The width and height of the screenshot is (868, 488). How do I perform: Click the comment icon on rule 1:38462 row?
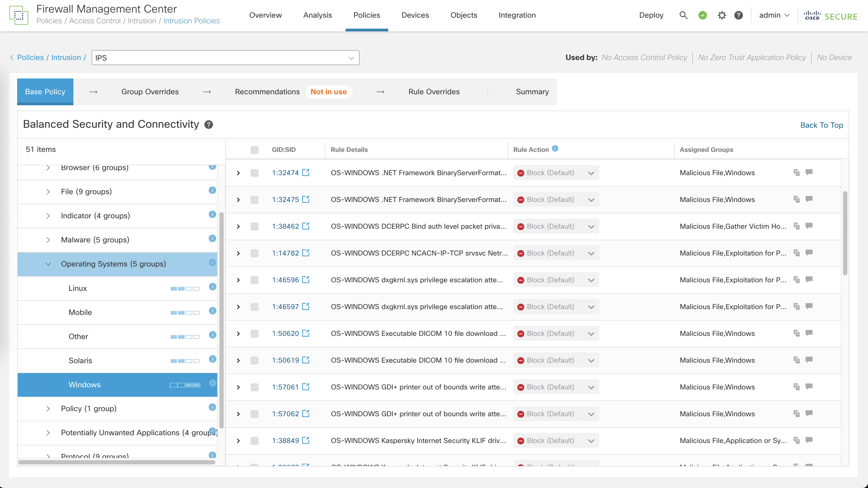coord(809,226)
